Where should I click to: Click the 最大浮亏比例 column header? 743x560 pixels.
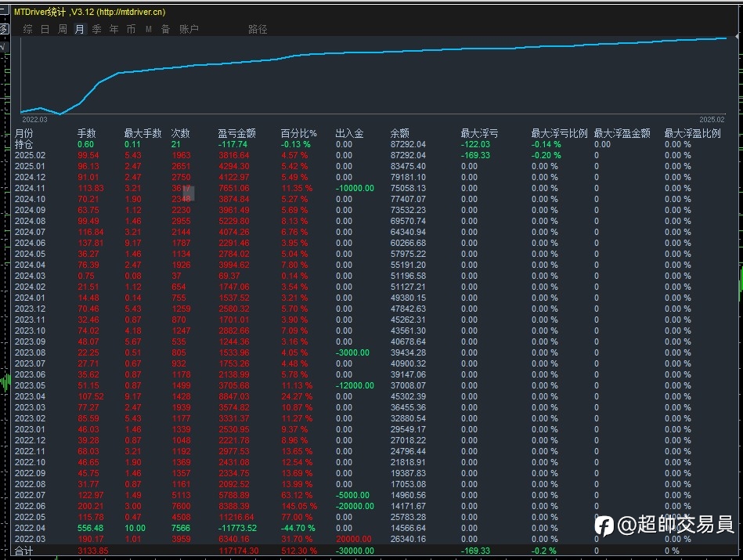click(559, 133)
